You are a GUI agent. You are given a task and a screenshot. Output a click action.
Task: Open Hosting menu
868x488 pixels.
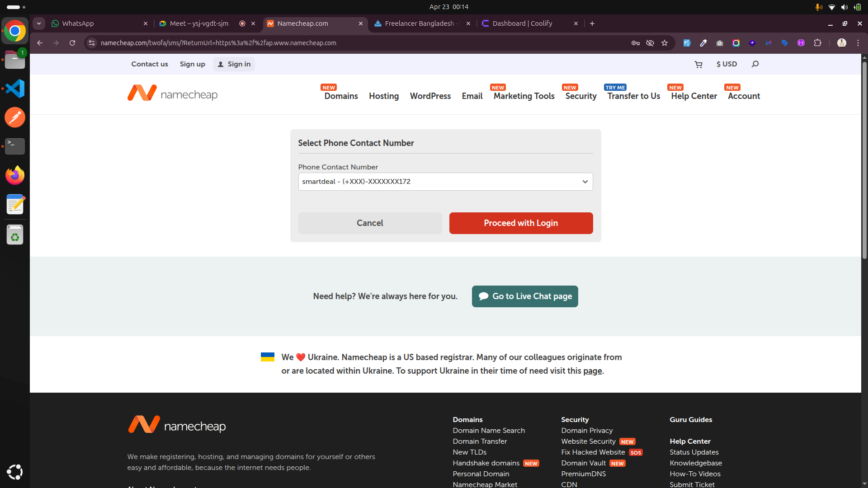(384, 96)
